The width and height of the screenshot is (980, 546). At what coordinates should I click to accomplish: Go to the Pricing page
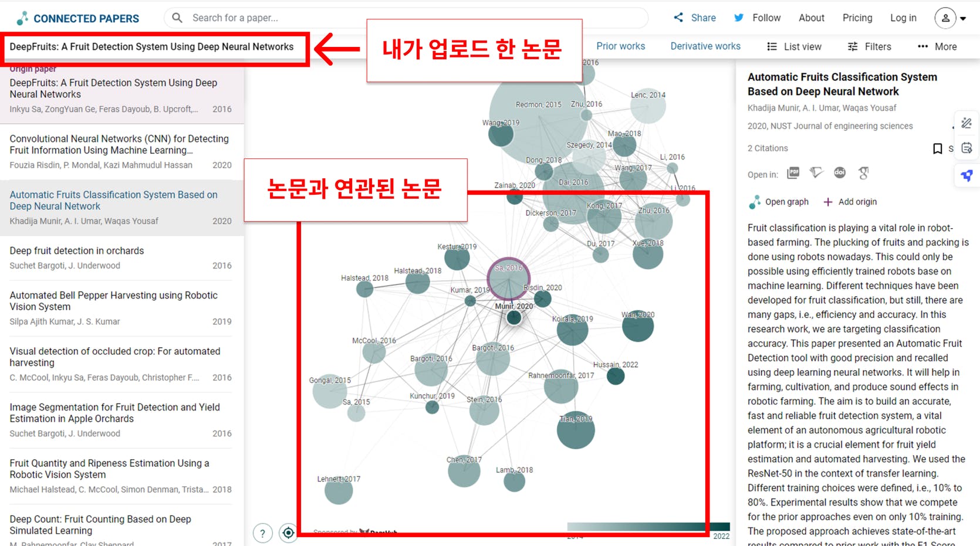click(x=857, y=18)
